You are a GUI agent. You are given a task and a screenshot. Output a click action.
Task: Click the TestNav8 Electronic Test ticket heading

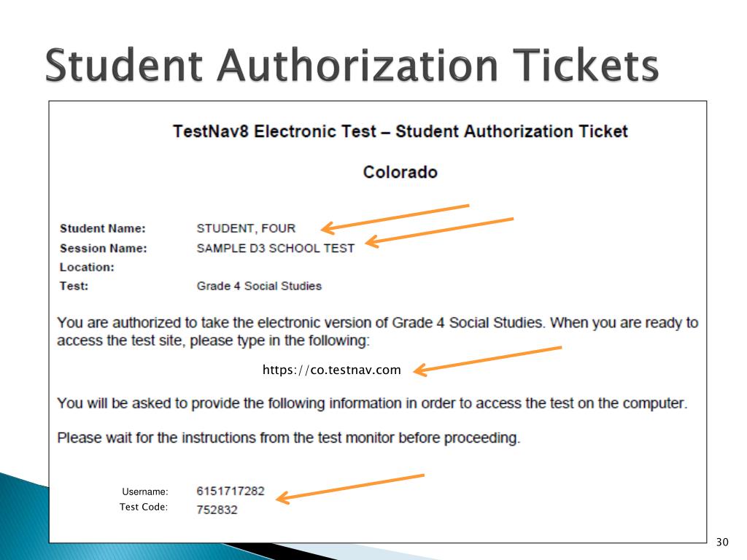400,131
